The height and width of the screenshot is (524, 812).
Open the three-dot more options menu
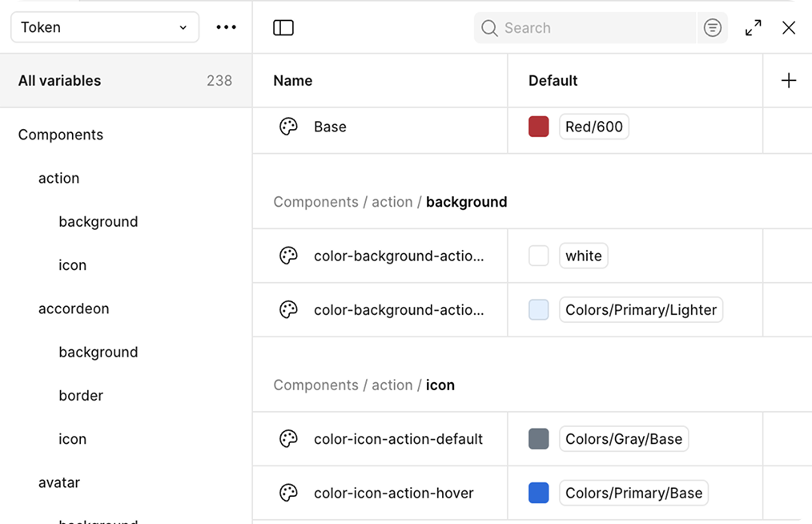tap(227, 27)
